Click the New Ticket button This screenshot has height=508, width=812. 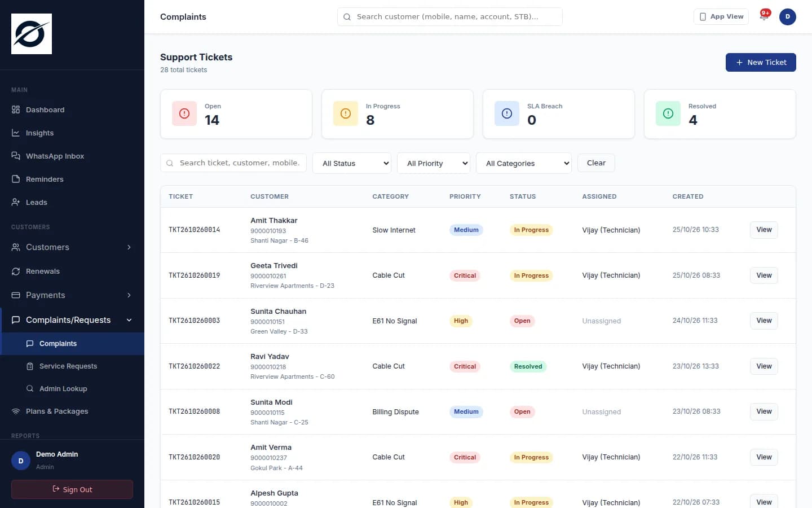pyautogui.click(x=761, y=62)
